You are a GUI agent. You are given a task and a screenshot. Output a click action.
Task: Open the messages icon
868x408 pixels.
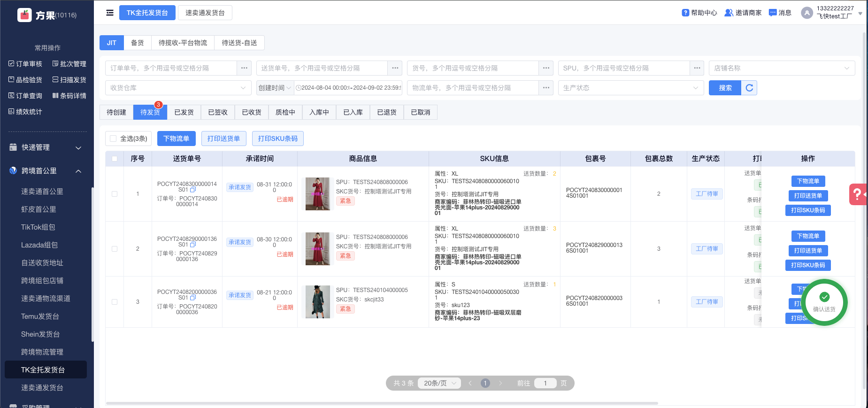[x=773, y=13]
